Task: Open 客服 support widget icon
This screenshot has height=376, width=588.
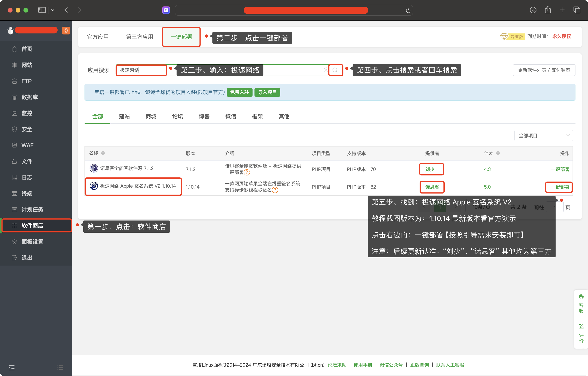Action: (x=581, y=297)
